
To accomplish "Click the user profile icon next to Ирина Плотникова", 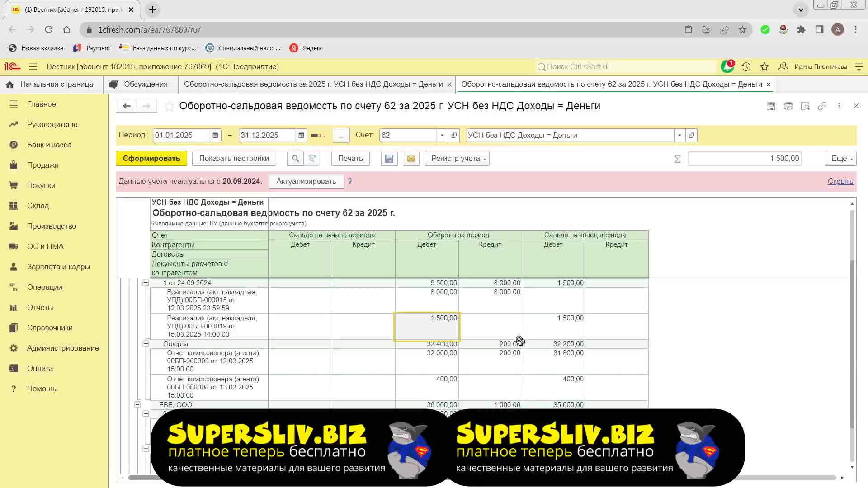I will pos(783,67).
